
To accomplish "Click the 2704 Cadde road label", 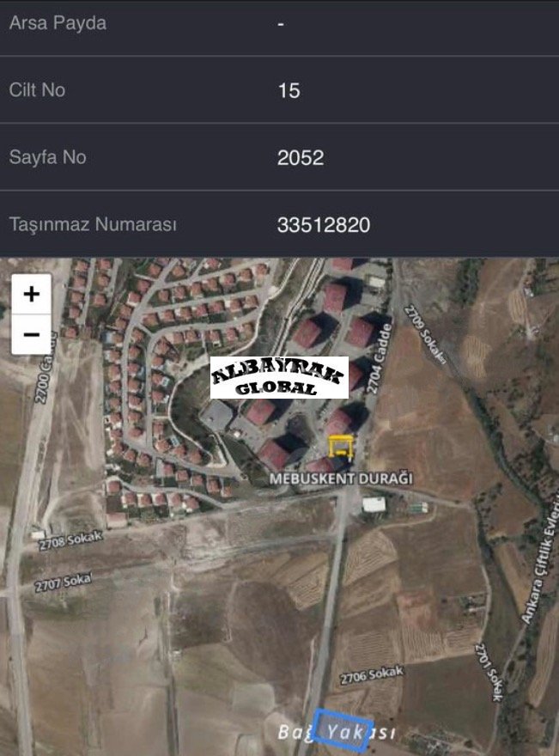I will 379,358.
